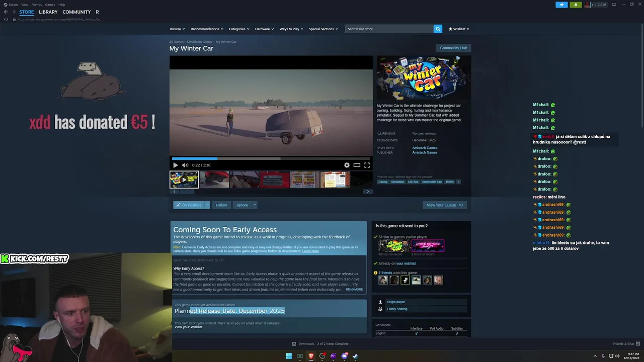The width and height of the screenshot is (644, 362).
Task: Open View your Wishlist link
Action: pyautogui.click(x=188, y=327)
